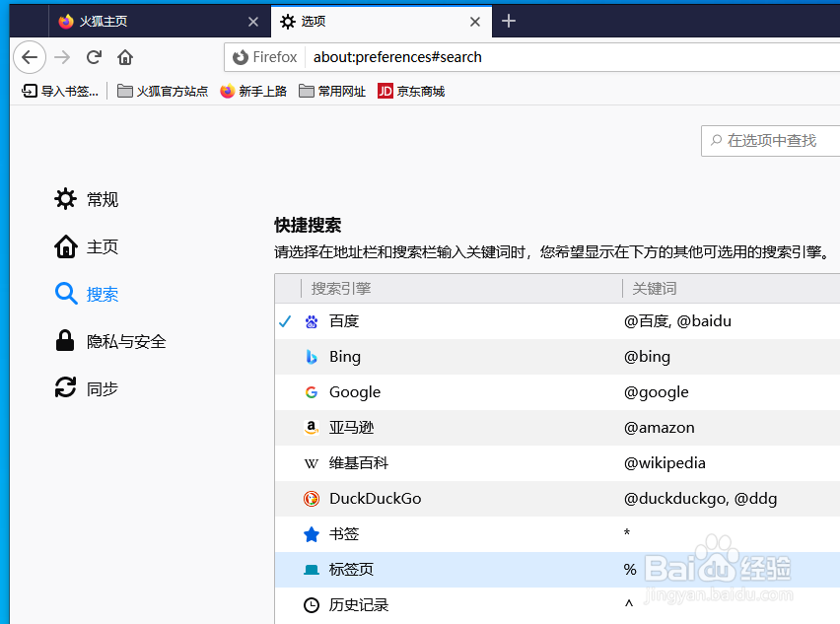This screenshot has width=840, height=624.
Task: Select the 书签 shortcut row
Action: point(557,534)
